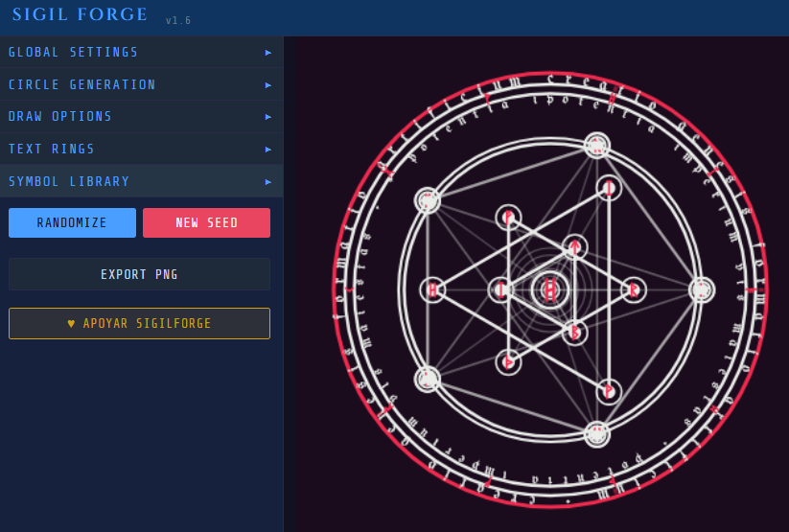Click the v1.6 version label
Screen dimensions: 789x532
[178, 20]
